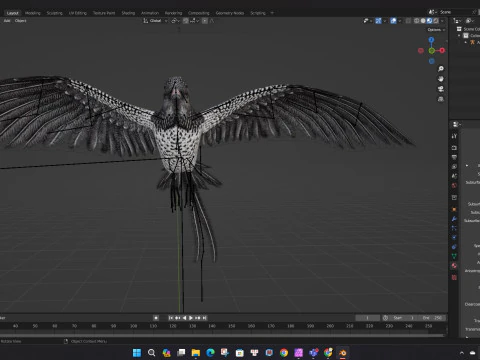Jump to the timeline end frame
480x360 pixels.
click(205, 318)
